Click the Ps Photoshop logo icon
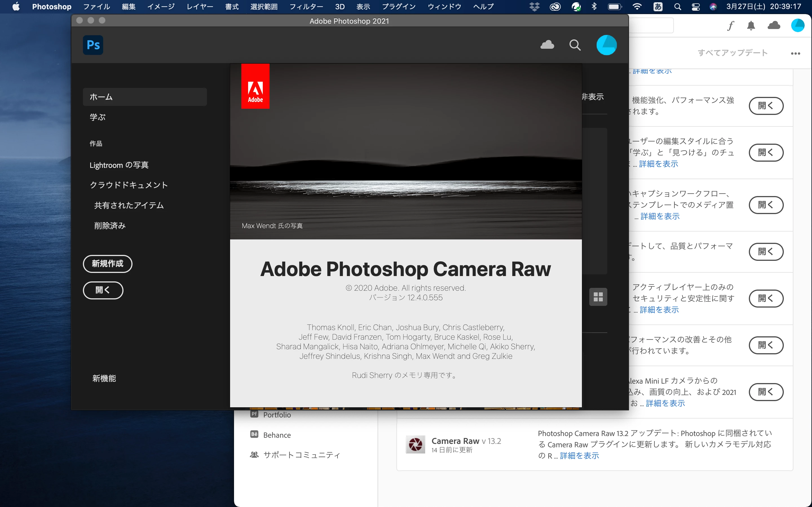812x507 pixels. (93, 45)
